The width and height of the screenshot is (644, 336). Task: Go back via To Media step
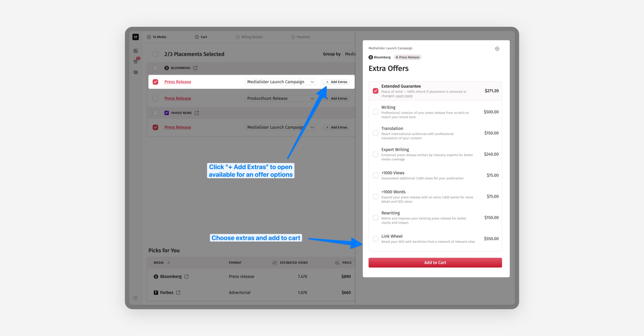pyautogui.click(x=157, y=37)
